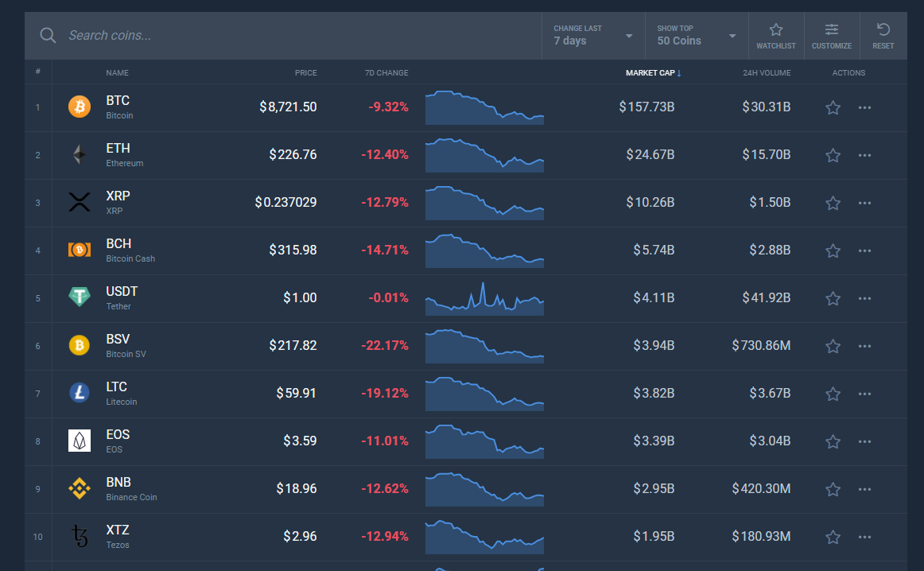Viewport: 924px width, 571px height.
Task: Select the Tether USDT icon
Action: (79, 297)
